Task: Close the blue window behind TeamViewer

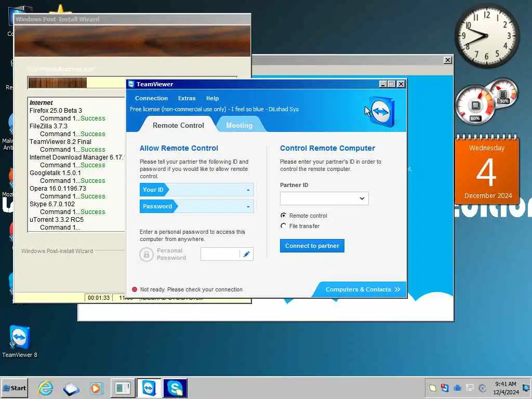Action: click(447, 60)
